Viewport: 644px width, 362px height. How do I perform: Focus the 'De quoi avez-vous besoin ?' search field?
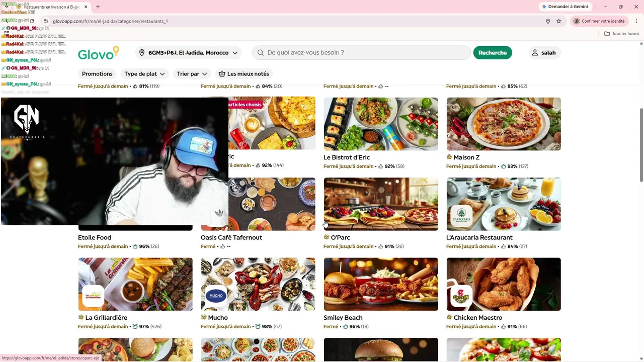click(361, 53)
